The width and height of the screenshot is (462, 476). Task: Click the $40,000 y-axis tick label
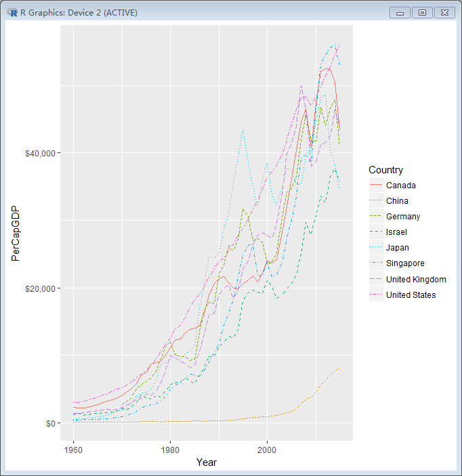point(41,154)
